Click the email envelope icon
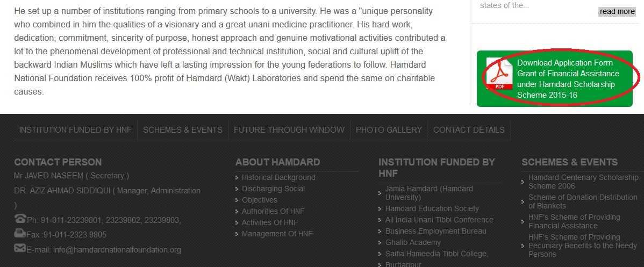644x267 pixels. 20,248
